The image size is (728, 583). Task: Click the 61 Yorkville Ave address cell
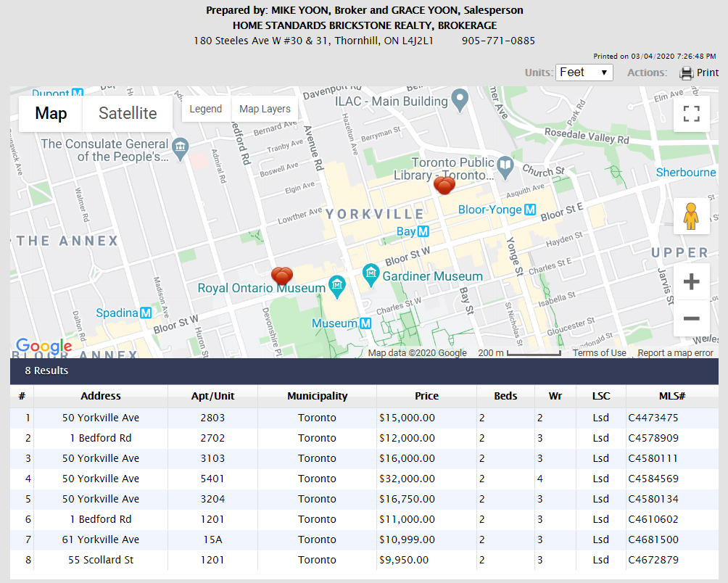tap(101, 539)
